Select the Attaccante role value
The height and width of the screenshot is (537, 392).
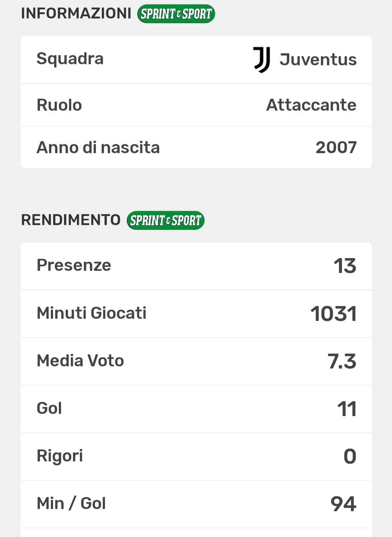pyautogui.click(x=311, y=105)
